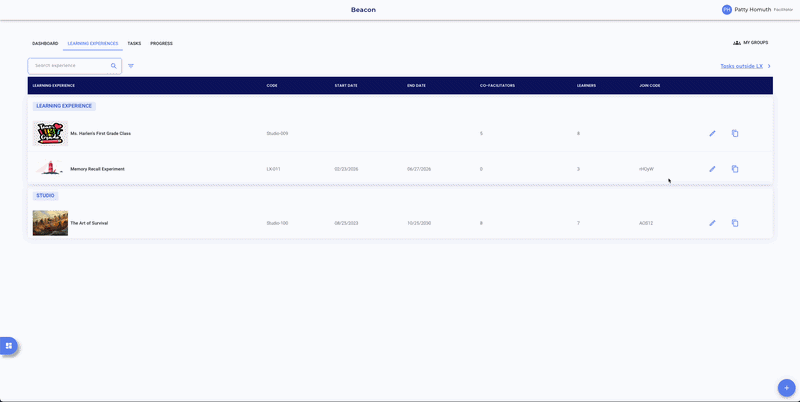Click pencil icon for Memory Recall Experiment
This screenshot has height=402, width=800.
(712, 169)
